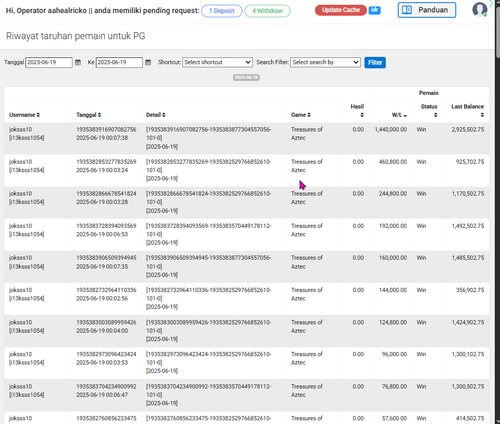Viewport: 500px width, 424px height.
Task: Select Last Balance 414,502.75
Action: coord(470,418)
